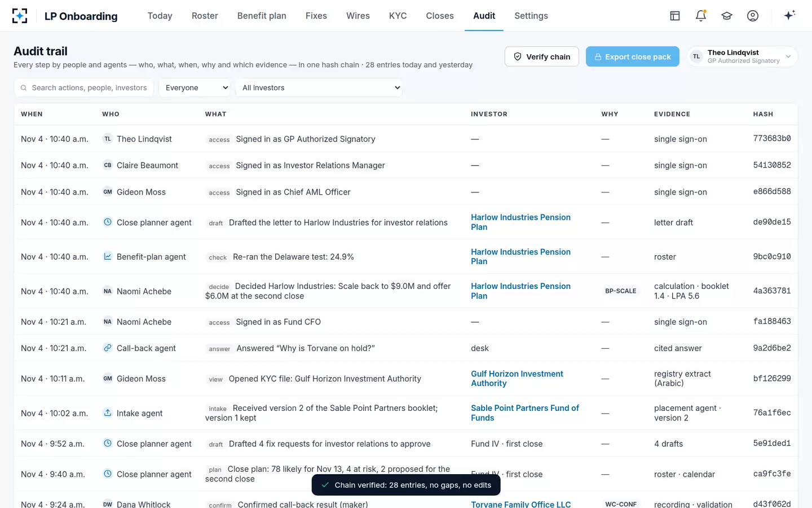The width and height of the screenshot is (812, 508).
Task: Click the LP Onboarding logo icon
Action: 20,16
